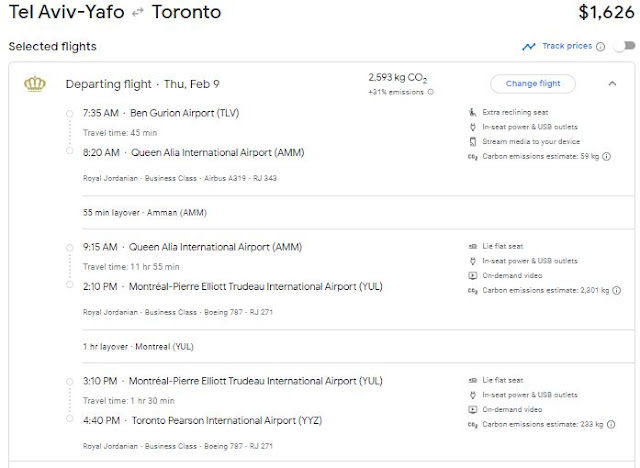This screenshot has width=640, height=468.
Task: Click the power outlet icon for the Amman to Montreal flight
Action: point(472,261)
